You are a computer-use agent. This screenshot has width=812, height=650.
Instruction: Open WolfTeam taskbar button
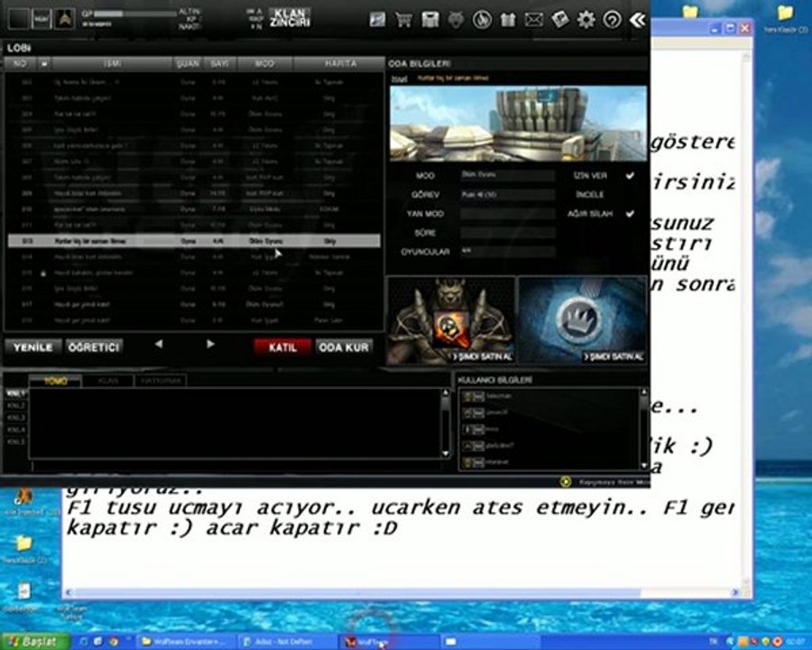click(388, 642)
